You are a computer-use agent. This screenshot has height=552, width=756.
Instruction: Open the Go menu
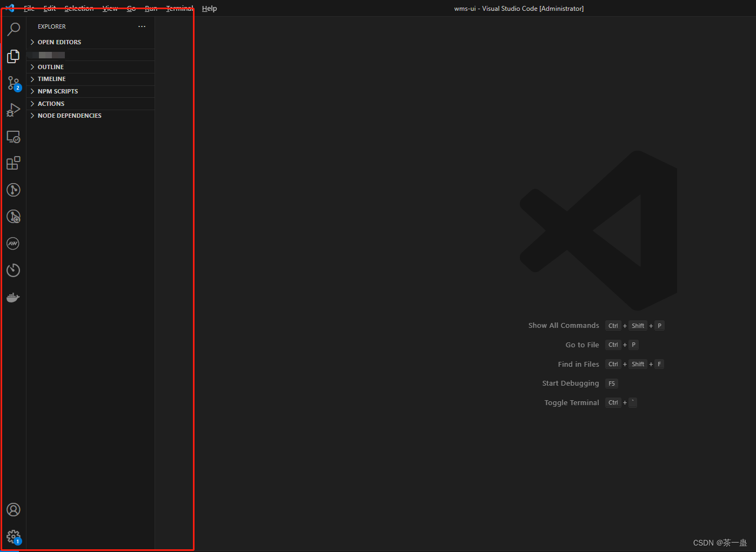tap(131, 9)
